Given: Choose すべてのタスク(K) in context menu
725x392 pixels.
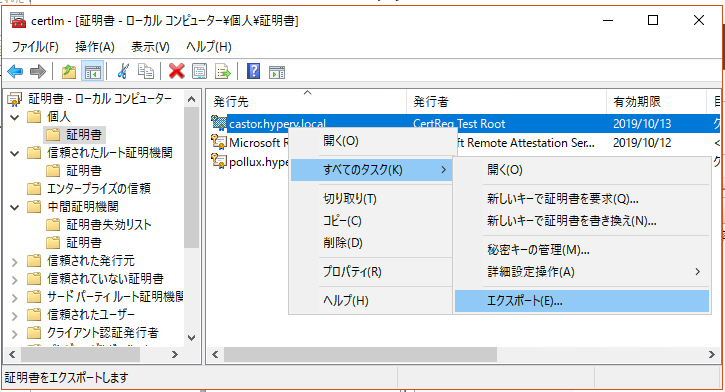Looking at the screenshot, I should (371, 170).
